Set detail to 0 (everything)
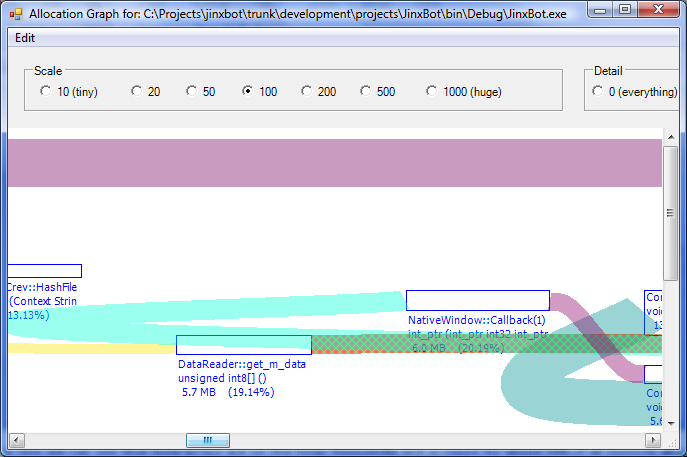The width and height of the screenshot is (687, 457). tap(598, 91)
